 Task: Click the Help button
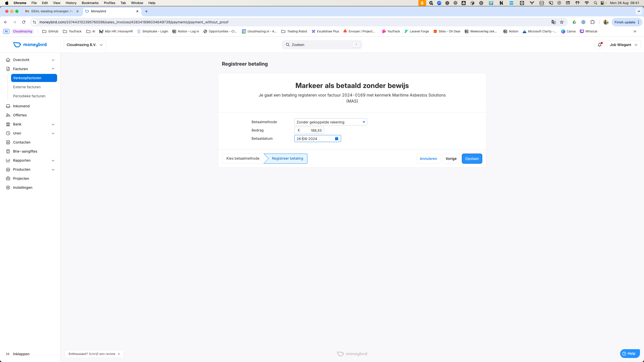click(x=630, y=353)
